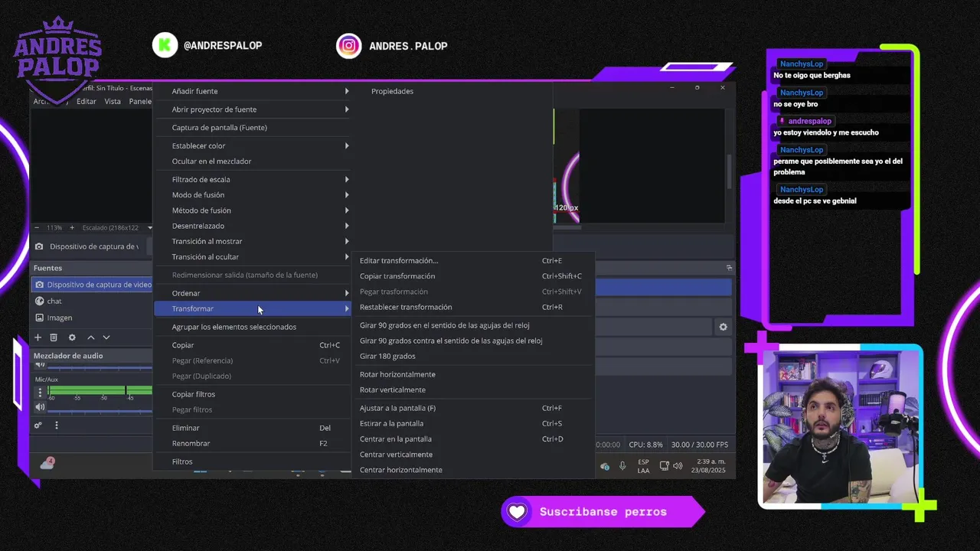The width and height of the screenshot is (980, 551).
Task: Click Renombrar in context menu
Action: coord(252,443)
